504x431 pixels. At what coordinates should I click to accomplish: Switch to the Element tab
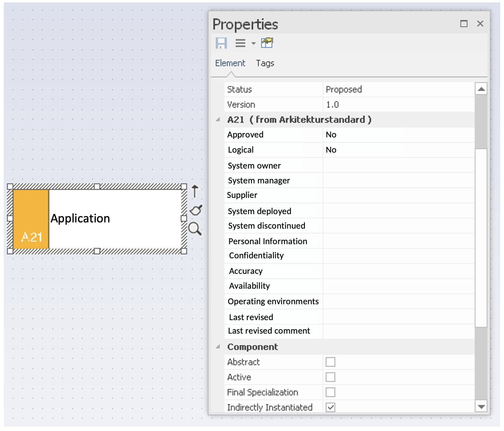pyautogui.click(x=230, y=63)
